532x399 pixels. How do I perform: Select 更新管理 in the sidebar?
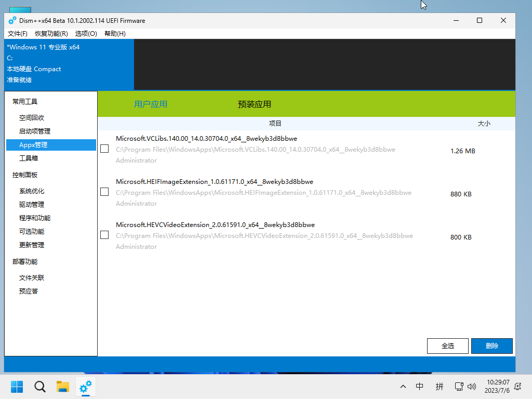pos(51,245)
